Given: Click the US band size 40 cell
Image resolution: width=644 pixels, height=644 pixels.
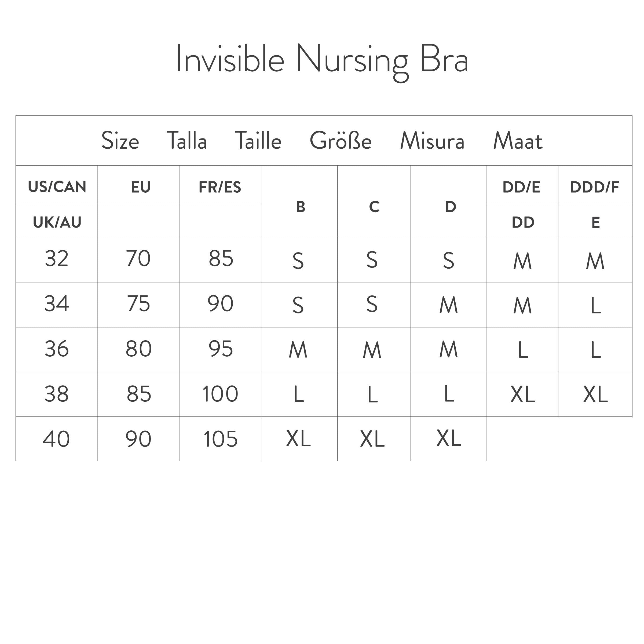Looking at the screenshot, I should click(x=56, y=439).
